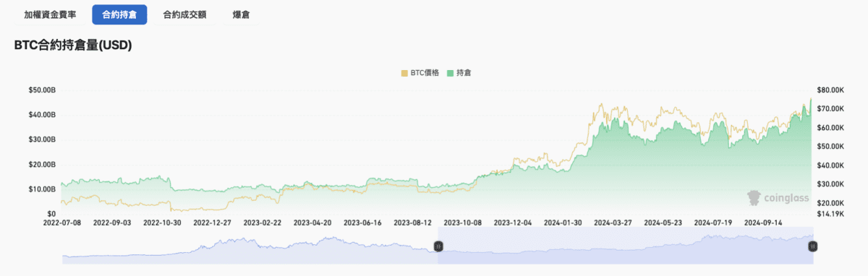Click the $40.00B axis value

[42, 115]
